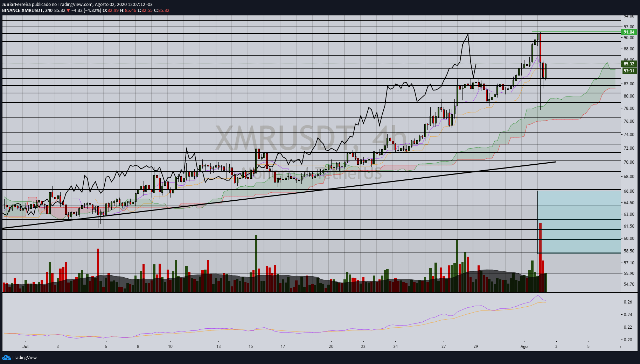Click the 70.00 price scale label

(629, 162)
